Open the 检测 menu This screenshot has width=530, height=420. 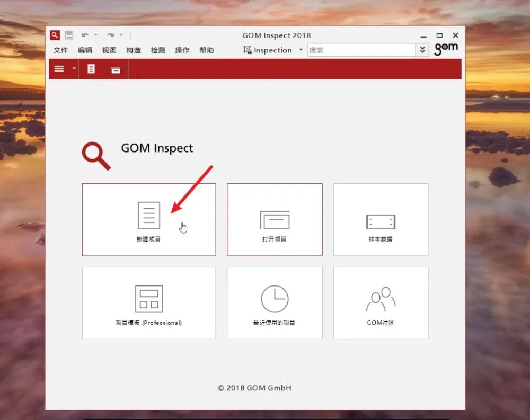point(158,50)
